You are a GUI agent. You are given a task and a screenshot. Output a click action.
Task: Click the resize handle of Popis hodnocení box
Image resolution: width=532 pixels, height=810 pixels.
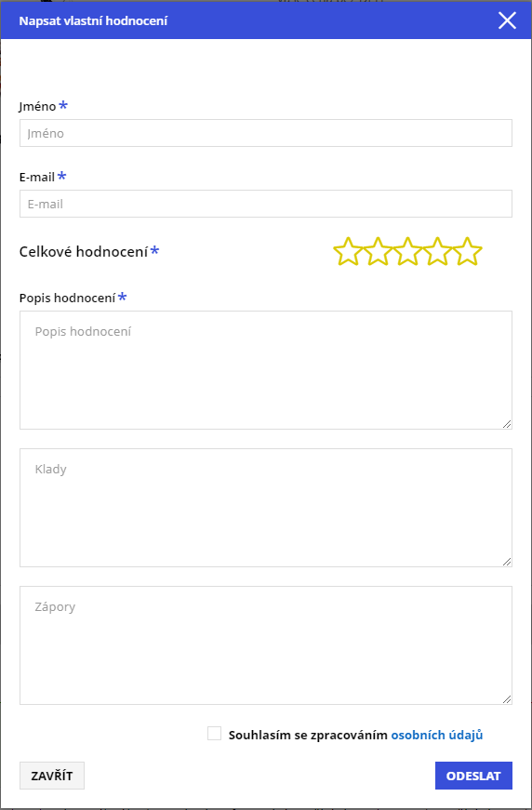tap(507, 424)
